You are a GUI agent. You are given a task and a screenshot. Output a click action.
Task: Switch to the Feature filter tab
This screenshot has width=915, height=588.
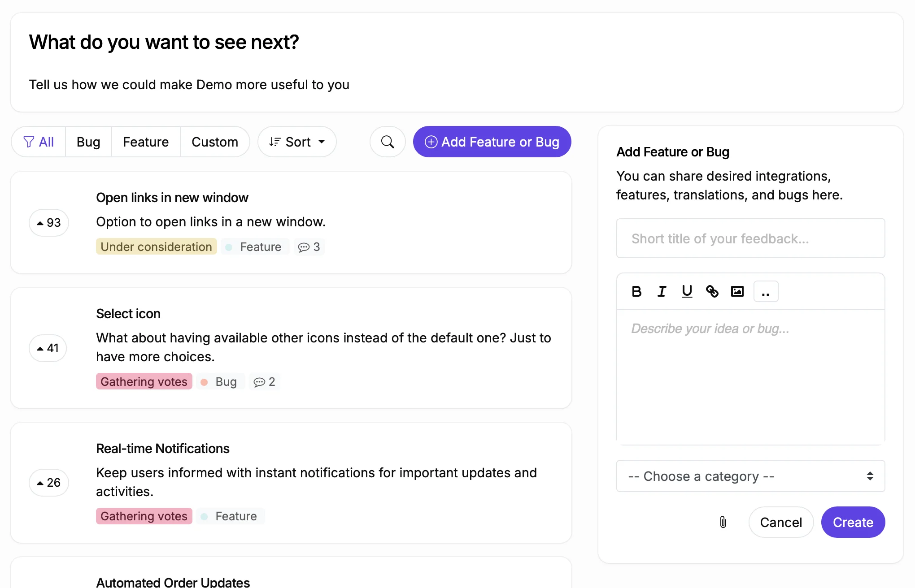pos(145,142)
